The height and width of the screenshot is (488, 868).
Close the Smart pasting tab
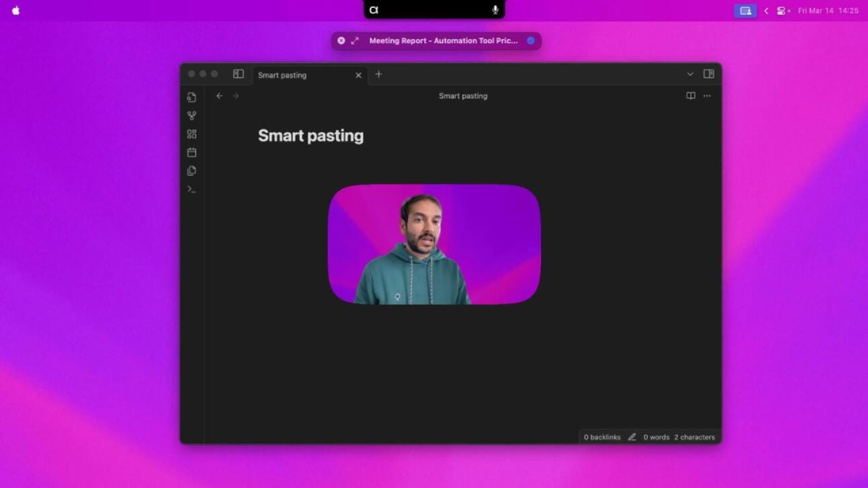pos(358,75)
